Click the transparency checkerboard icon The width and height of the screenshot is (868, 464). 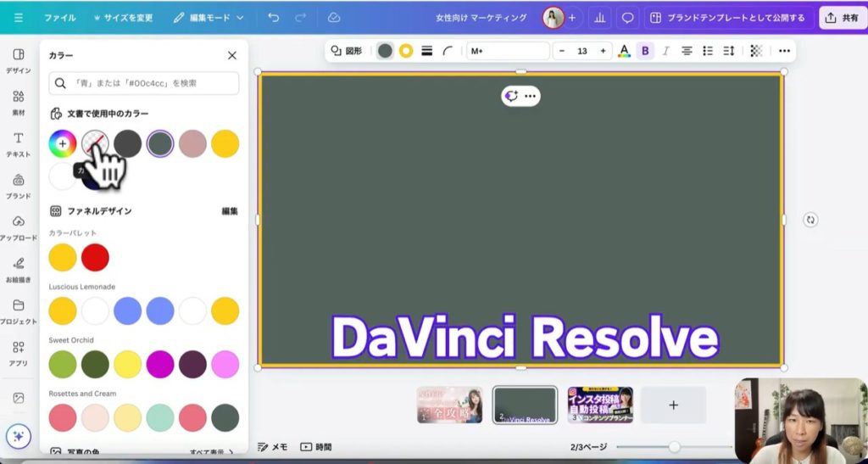[756, 51]
